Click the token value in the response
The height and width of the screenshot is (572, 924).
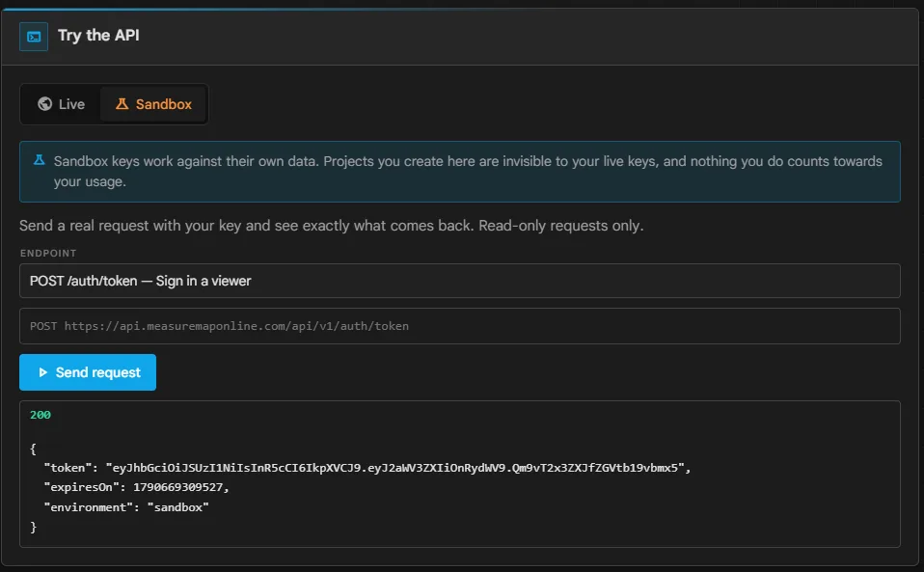[394, 468]
